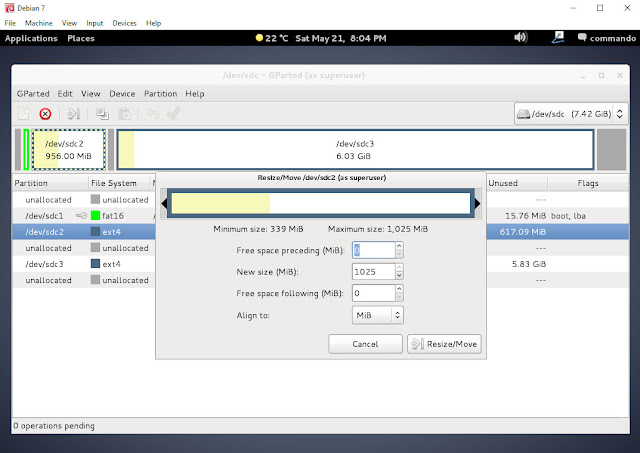Click the Undo last operation icon

click(153, 113)
